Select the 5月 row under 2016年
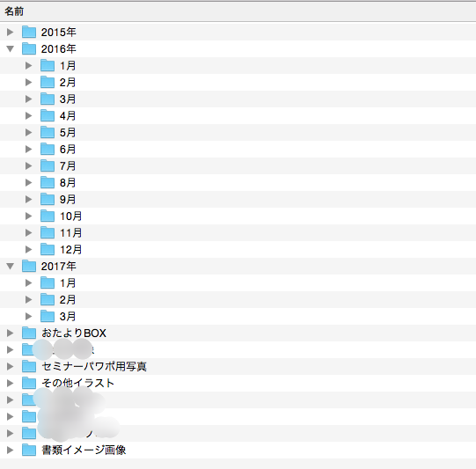This screenshot has width=476, height=469. [x=238, y=132]
